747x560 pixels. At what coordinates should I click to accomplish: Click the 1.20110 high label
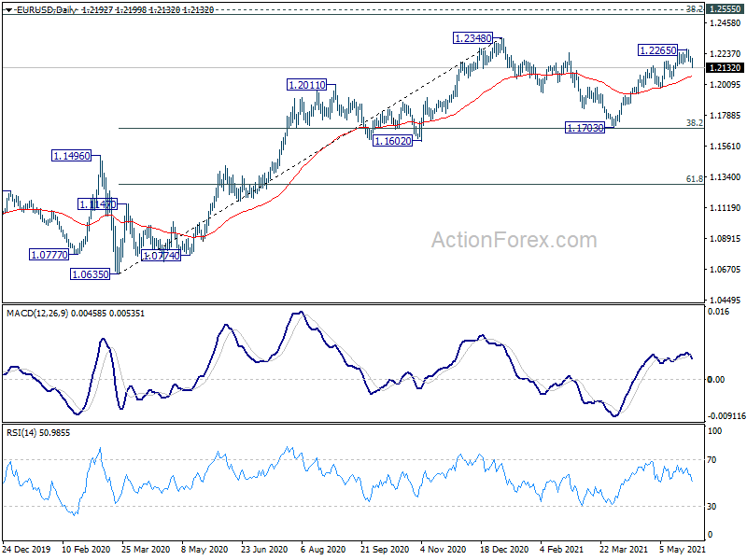tap(307, 85)
